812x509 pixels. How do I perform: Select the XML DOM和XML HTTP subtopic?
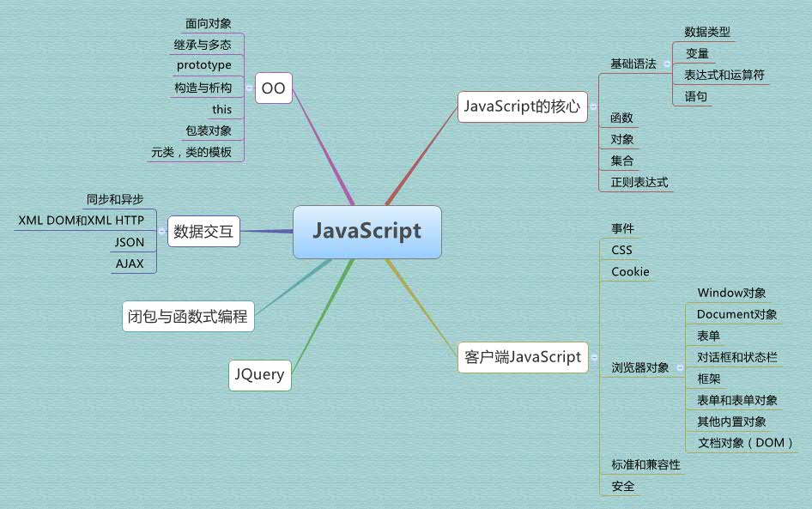click(82, 221)
